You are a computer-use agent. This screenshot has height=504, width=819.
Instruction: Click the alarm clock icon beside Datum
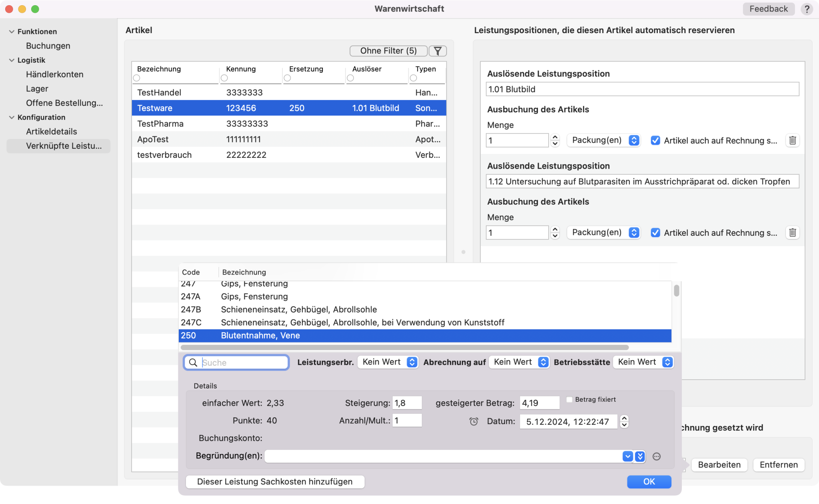pyautogui.click(x=474, y=421)
